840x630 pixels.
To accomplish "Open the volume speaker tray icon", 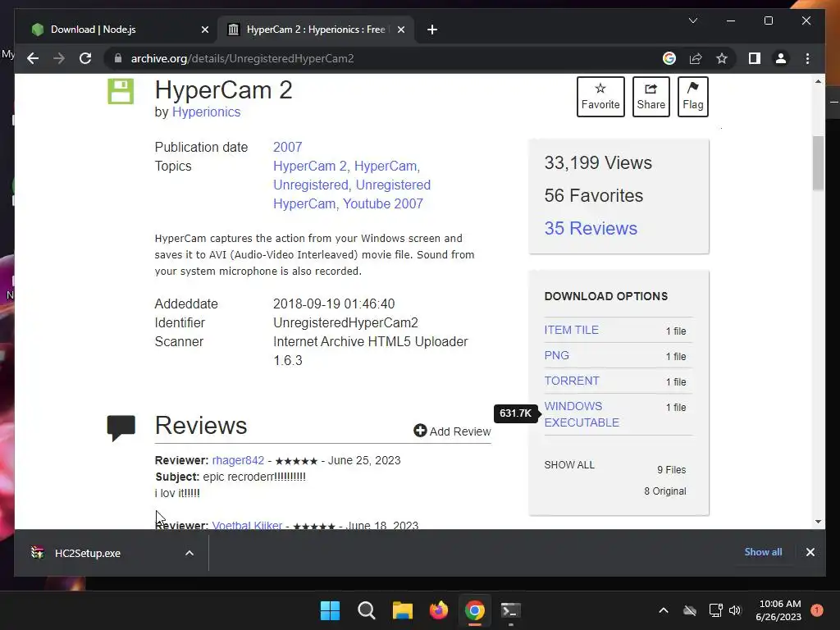I will tap(735, 610).
